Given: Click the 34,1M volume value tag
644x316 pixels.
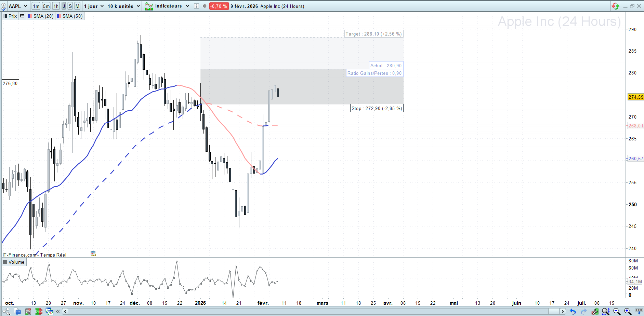Looking at the screenshot, I should click(x=635, y=281).
